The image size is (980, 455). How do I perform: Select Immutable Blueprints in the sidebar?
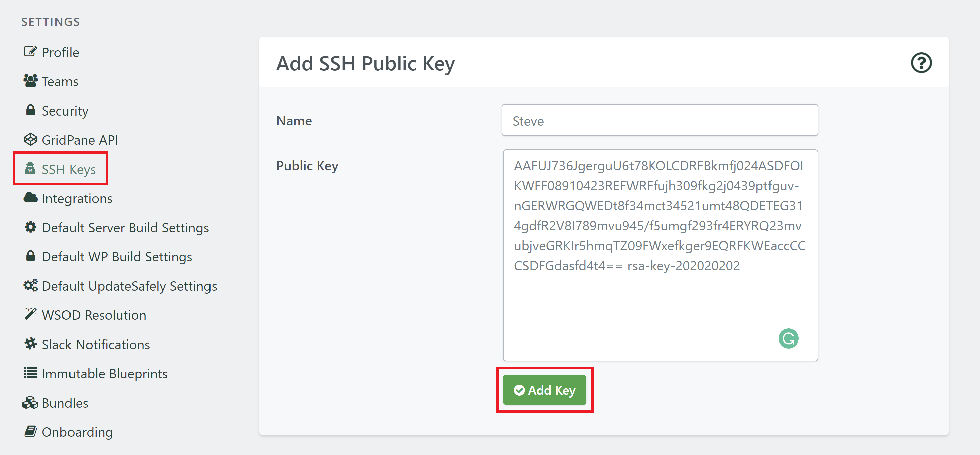105,373
